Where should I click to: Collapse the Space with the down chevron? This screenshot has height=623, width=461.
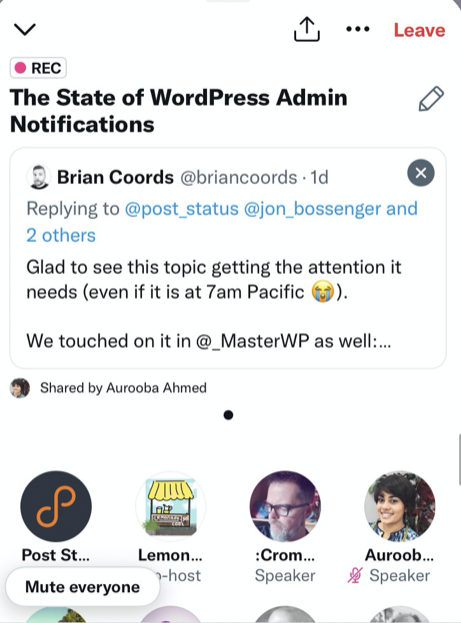click(25, 29)
